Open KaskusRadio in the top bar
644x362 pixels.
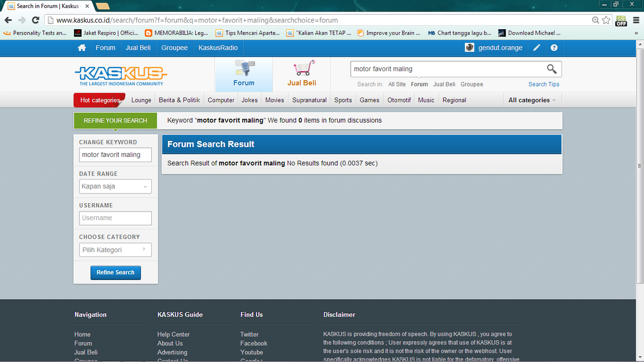(x=218, y=48)
